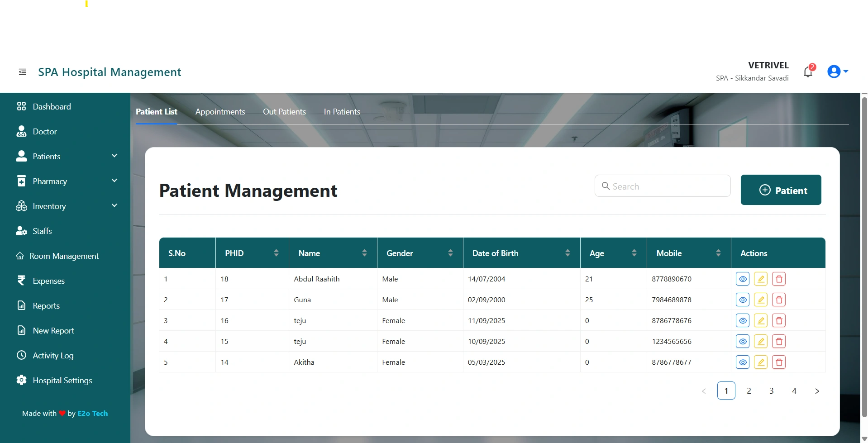Open the user profile dropdown
This screenshot has width=868, height=443.
coord(837,71)
